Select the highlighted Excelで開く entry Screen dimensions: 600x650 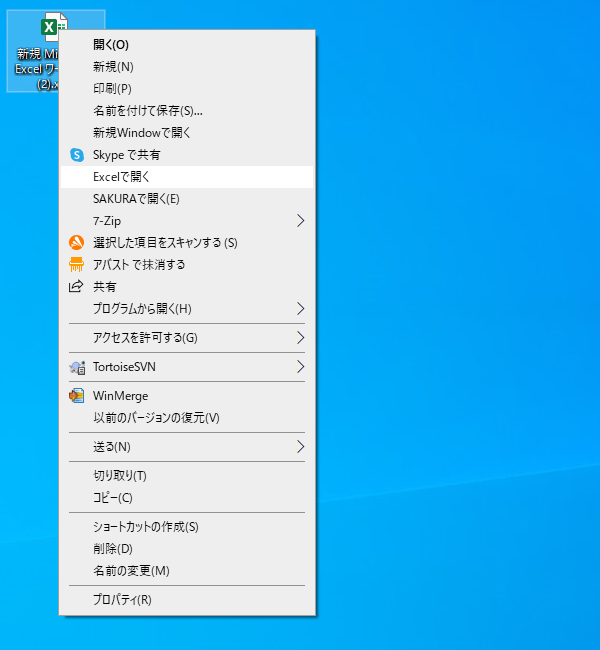(x=187, y=177)
